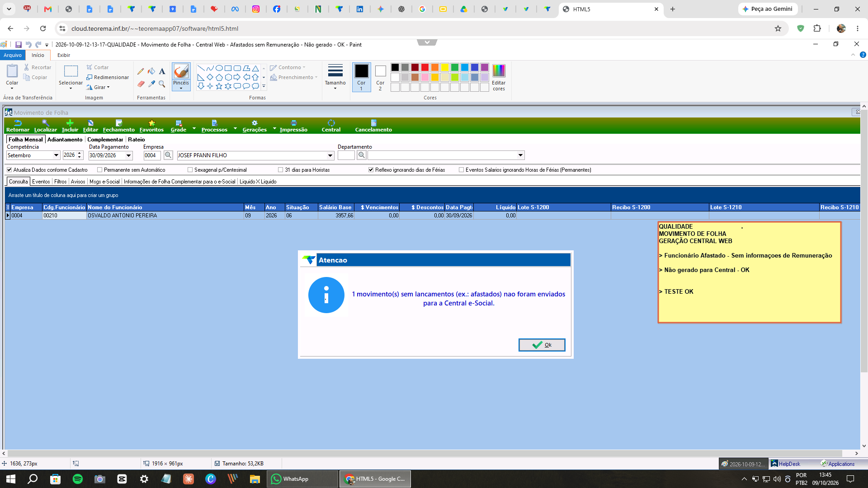
Task: Select the Eraser tool
Action: coord(141,84)
